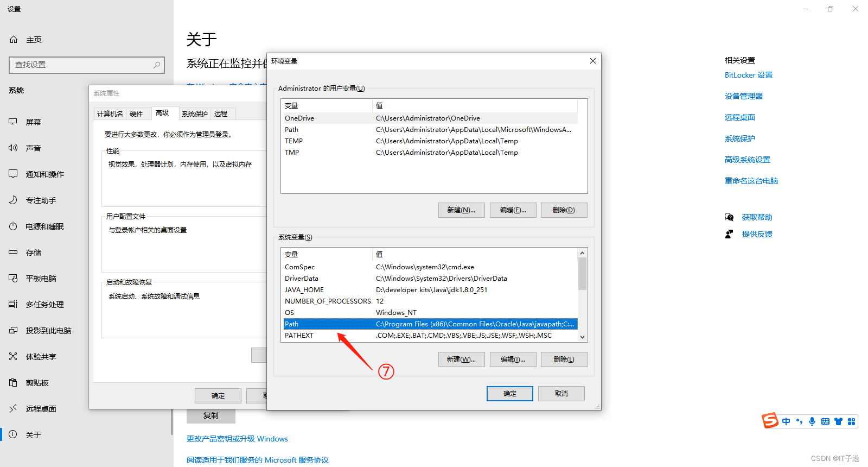Open 平板电脑 tablet icon
This screenshot has height=467, width=868.
tap(13, 279)
